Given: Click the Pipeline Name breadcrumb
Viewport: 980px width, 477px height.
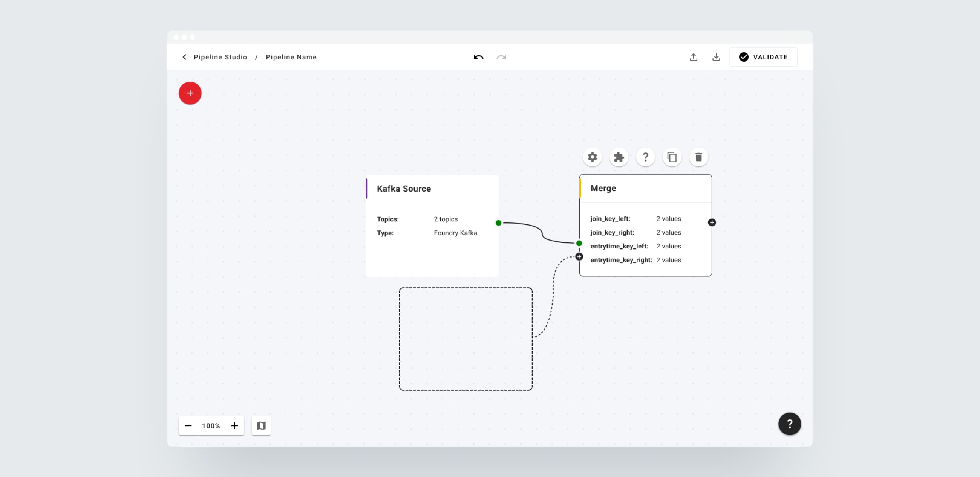Looking at the screenshot, I should (291, 57).
